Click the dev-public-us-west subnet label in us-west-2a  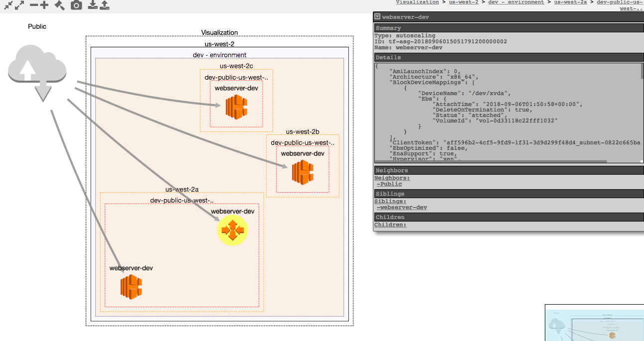[x=182, y=201]
